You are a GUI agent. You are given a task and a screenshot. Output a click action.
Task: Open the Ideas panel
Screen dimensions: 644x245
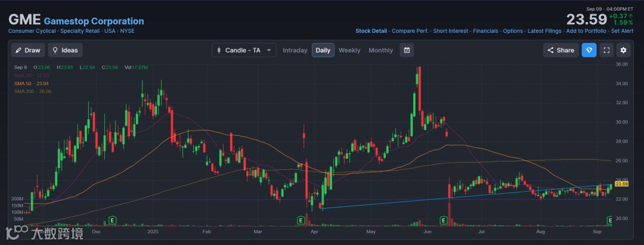click(66, 50)
